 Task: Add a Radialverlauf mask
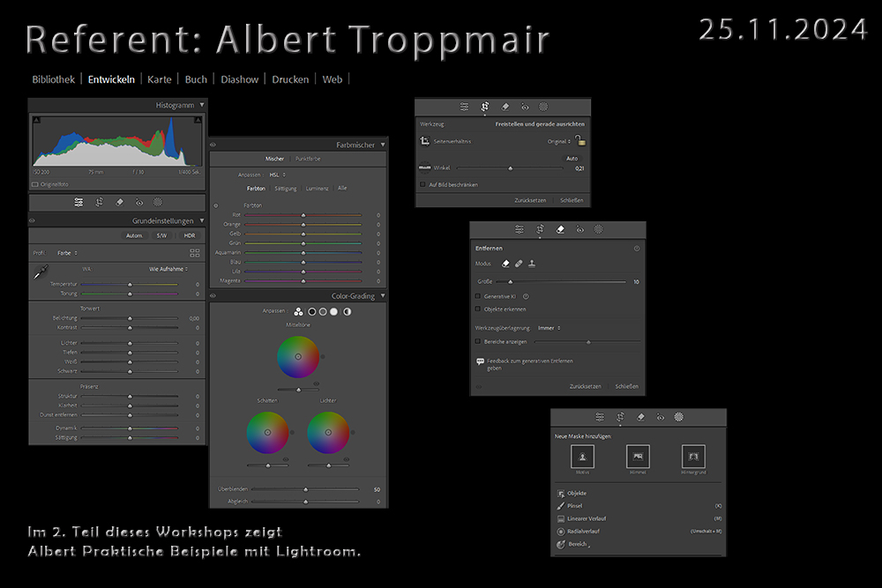click(579, 532)
